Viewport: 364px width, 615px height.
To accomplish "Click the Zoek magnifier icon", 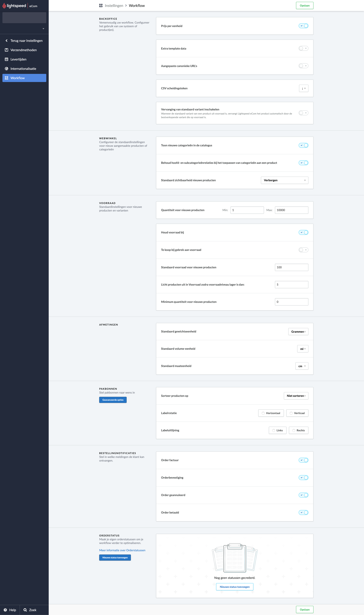I will pos(25,610).
